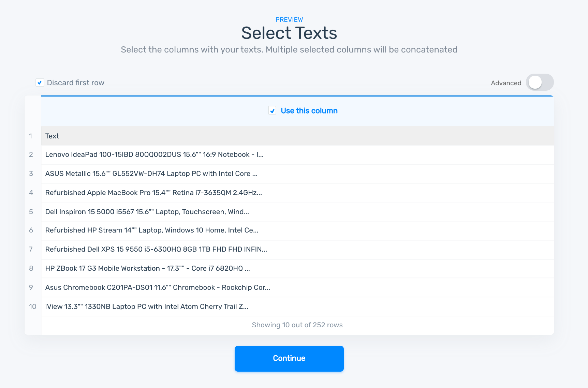588x388 pixels.
Task: Select the Refurbished Apple MacBook Pro row
Action: click(x=153, y=193)
